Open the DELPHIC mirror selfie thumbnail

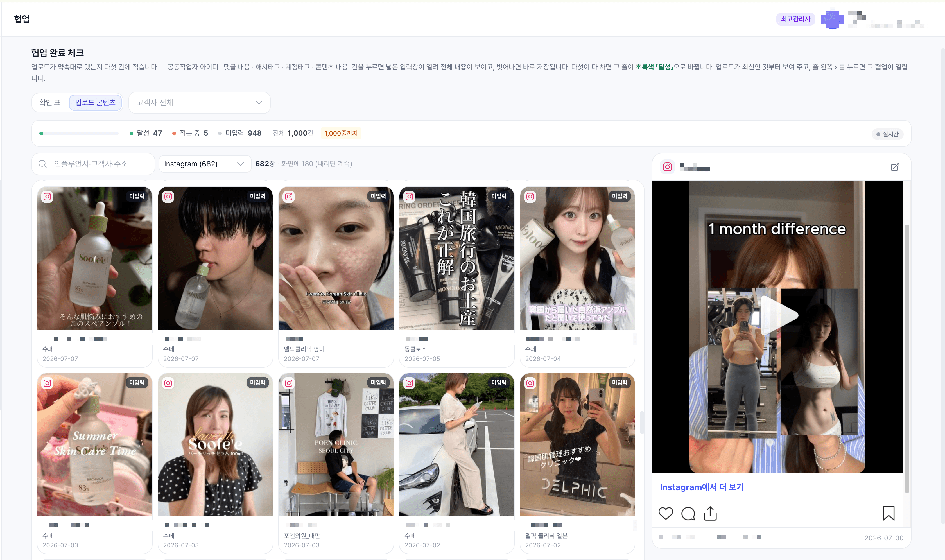[577, 445]
